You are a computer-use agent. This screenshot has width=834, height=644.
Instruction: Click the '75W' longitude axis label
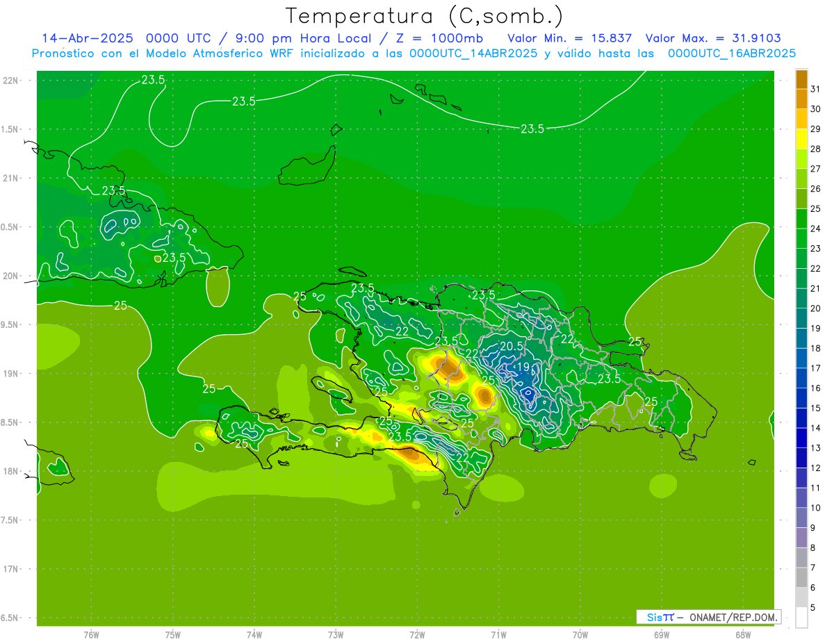(172, 635)
